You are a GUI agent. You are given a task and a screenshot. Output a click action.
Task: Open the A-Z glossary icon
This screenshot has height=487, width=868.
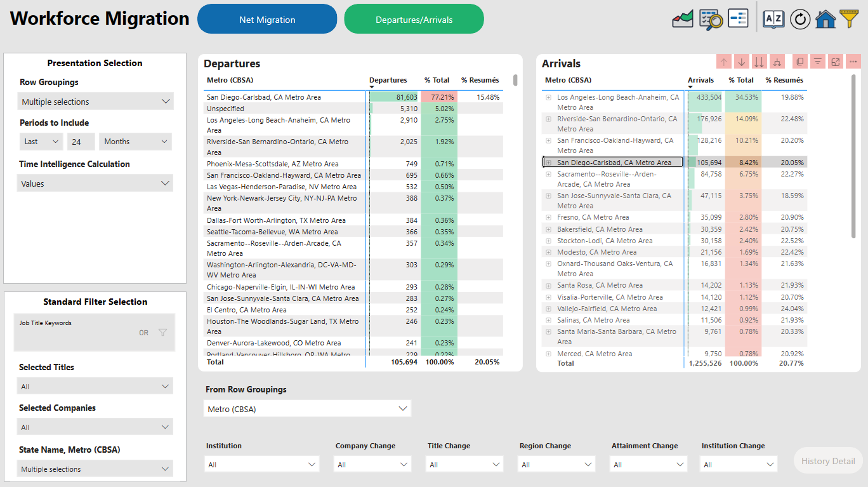coord(773,19)
